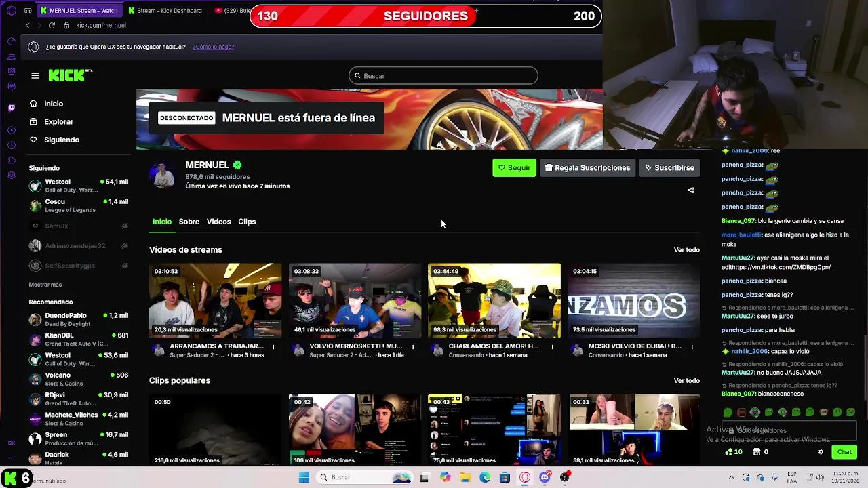The width and height of the screenshot is (868, 488).
Task: Click the TikTok link in chat
Action: pos(781,267)
